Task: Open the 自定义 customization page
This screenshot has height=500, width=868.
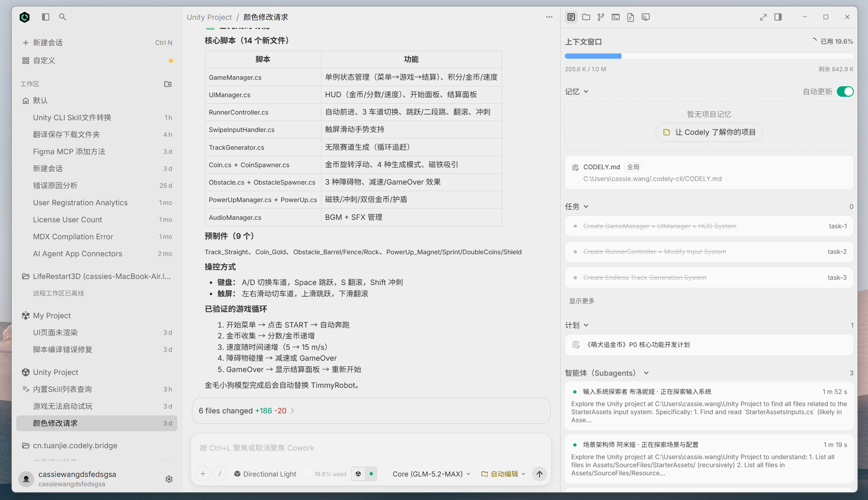Action: 97,60
